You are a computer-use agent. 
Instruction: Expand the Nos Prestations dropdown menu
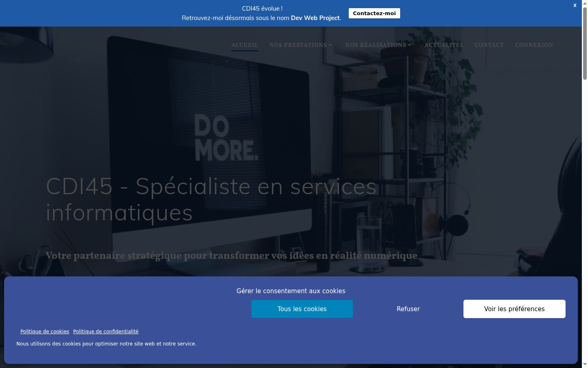pyautogui.click(x=301, y=45)
